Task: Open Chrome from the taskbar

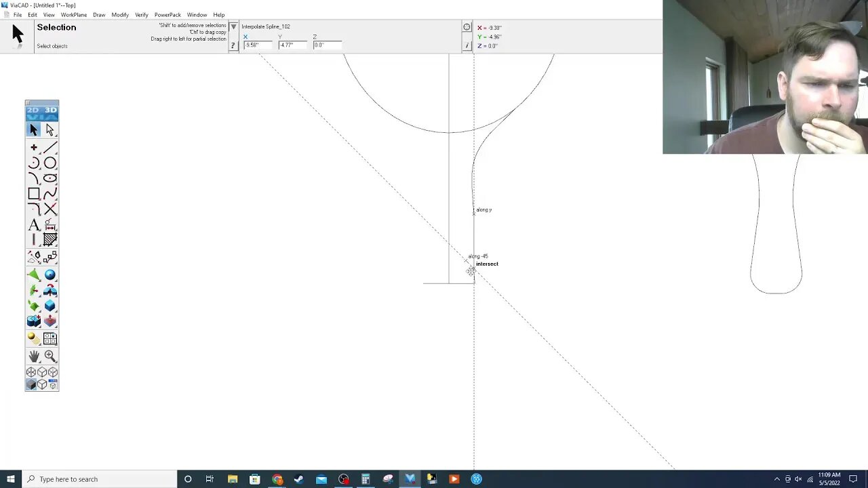Action: [277, 479]
